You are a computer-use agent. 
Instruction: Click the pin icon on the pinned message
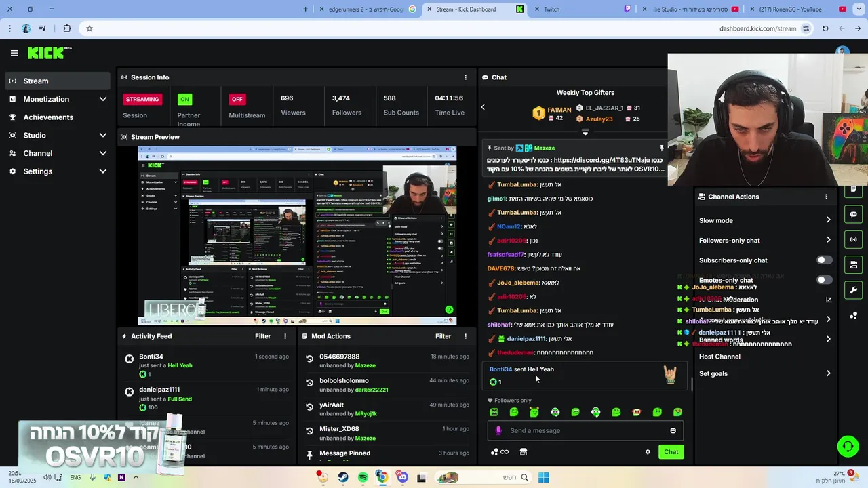(x=662, y=148)
